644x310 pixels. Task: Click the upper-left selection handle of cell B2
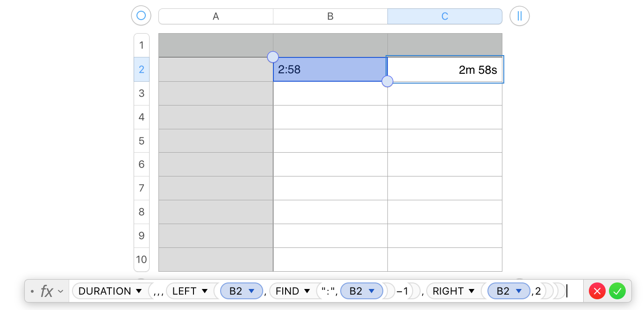pyautogui.click(x=273, y=57)
